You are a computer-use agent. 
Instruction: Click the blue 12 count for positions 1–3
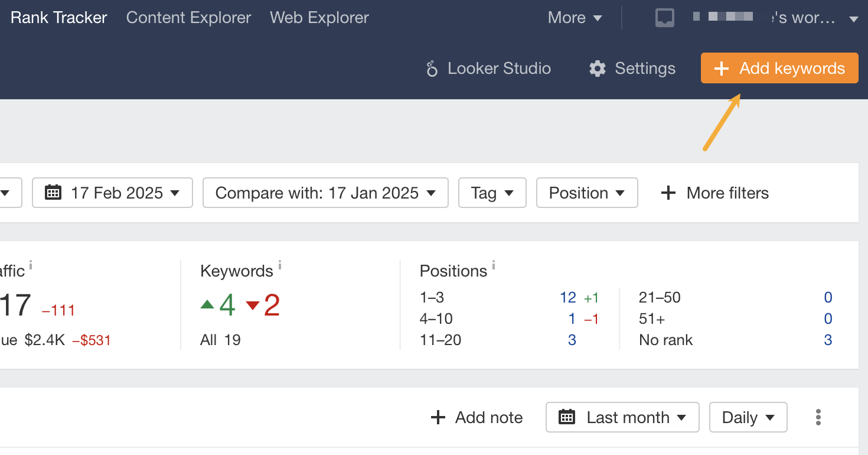567,297
